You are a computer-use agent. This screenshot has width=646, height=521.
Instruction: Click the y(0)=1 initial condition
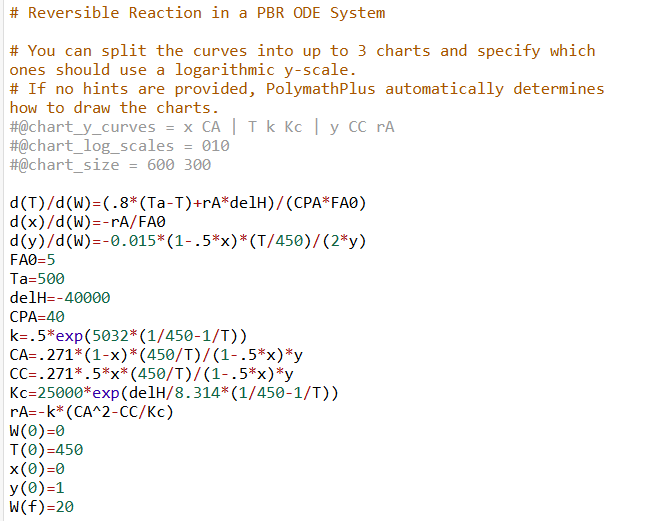pyautogui.click(x=37, y=488)
